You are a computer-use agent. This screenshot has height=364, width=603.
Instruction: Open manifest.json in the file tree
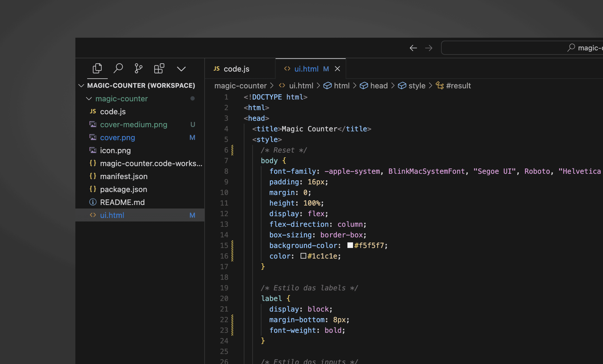(x=124, y=176)
